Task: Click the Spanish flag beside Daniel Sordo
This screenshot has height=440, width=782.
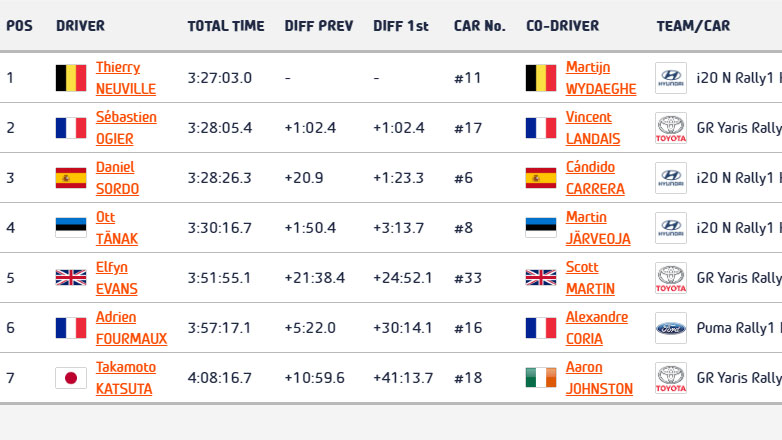Action: (70, 178)
